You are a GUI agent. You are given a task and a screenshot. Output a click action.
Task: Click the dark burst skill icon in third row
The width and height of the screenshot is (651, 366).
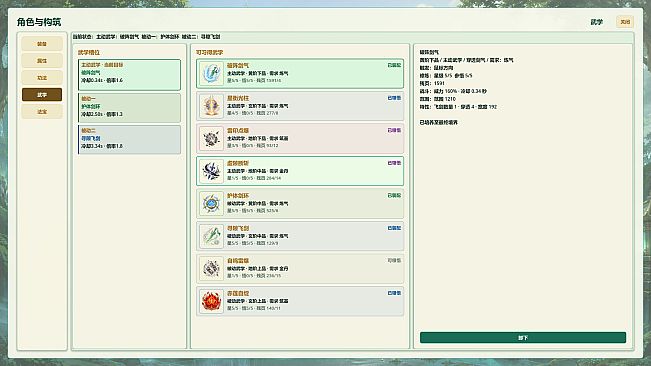[x=211, y=138]
